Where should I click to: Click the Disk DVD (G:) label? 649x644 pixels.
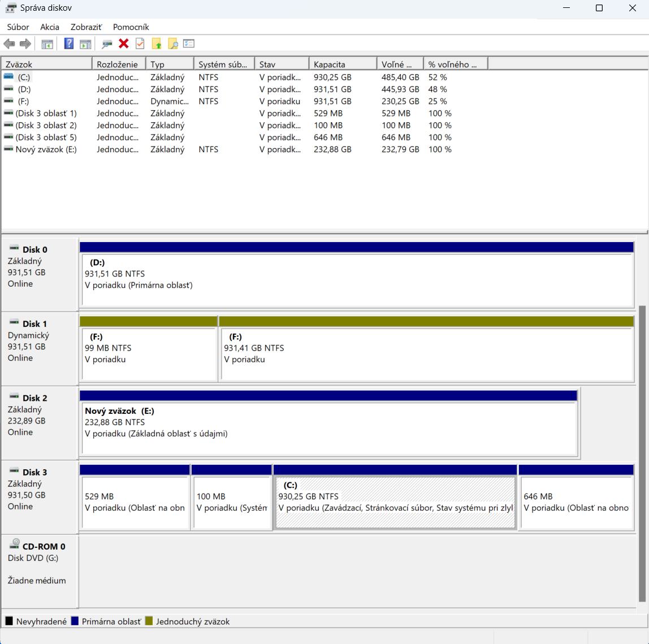(33, 557)
